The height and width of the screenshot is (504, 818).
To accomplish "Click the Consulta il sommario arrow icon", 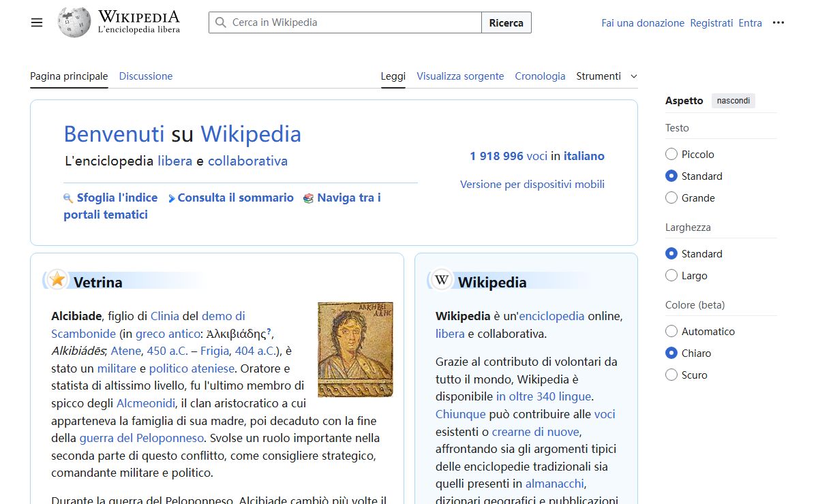I will pyautogui.click(x=172, y=198).
